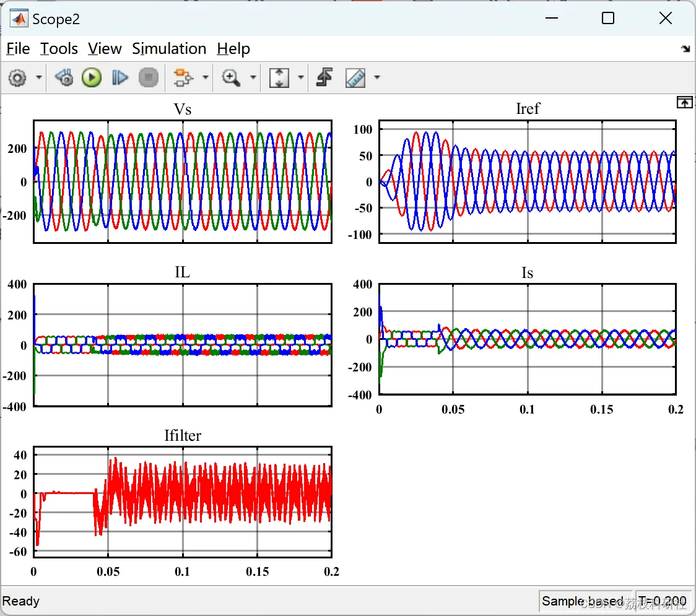Open the File menu
Viewport: 696px width, 616px height.
(x=18, y=49)
